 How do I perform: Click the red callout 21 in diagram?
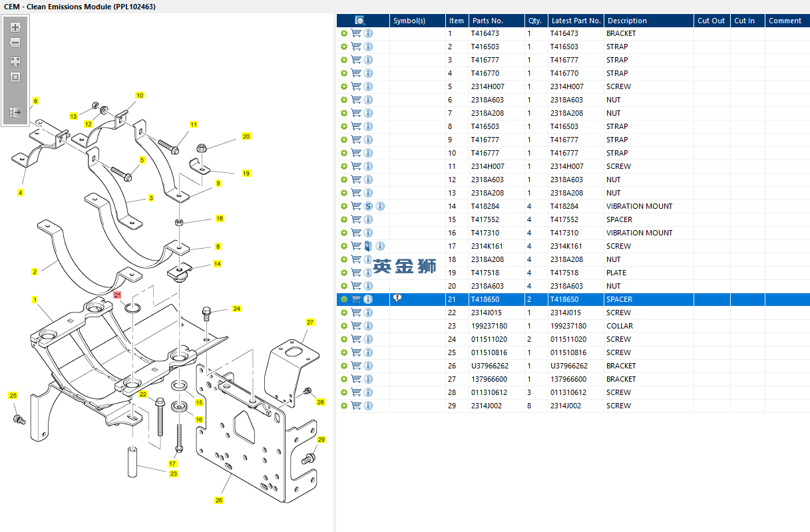coord(117,295)
